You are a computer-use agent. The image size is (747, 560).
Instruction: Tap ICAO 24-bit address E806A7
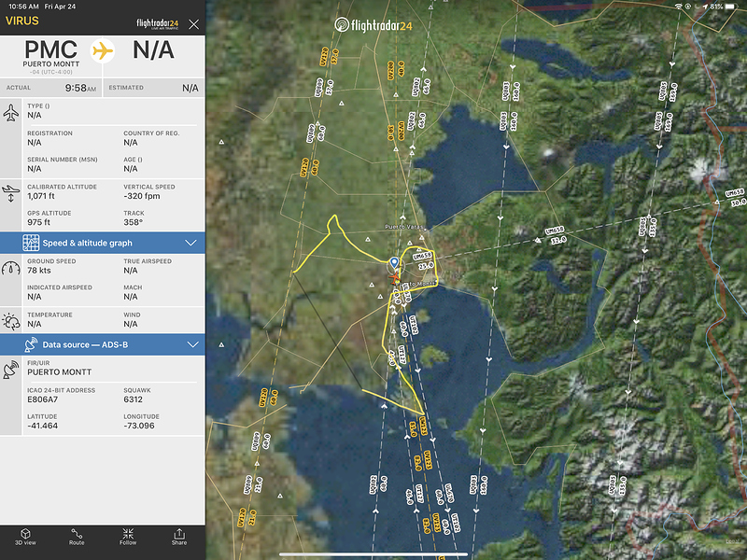tap(42, 399)
